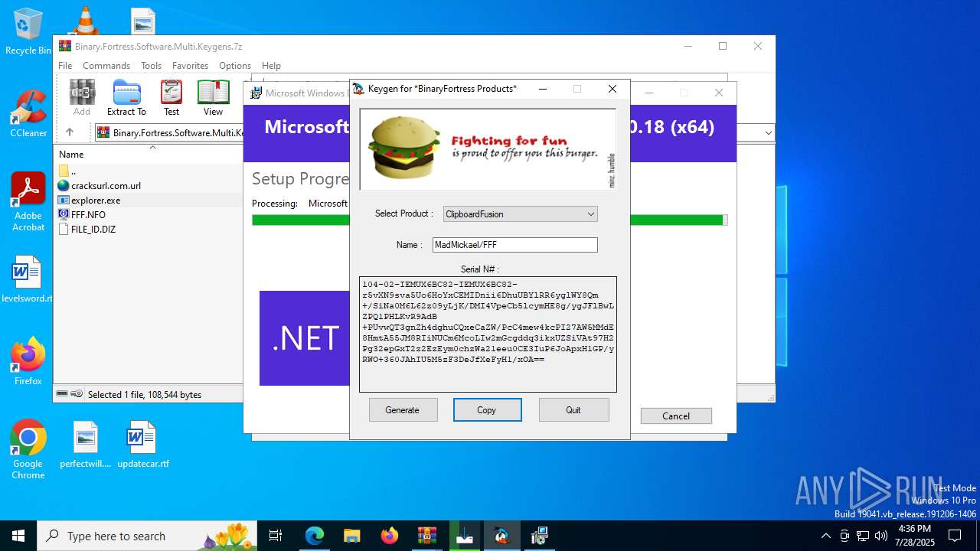Click Cancel in the setup window

point(676,416)
